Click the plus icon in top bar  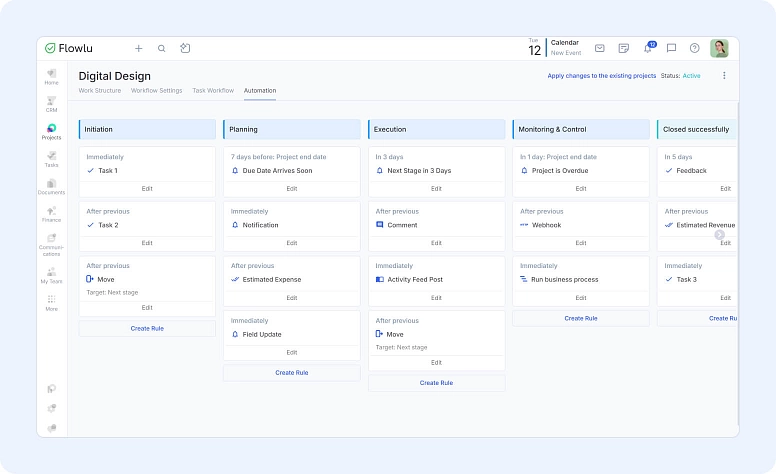[139, 48]
